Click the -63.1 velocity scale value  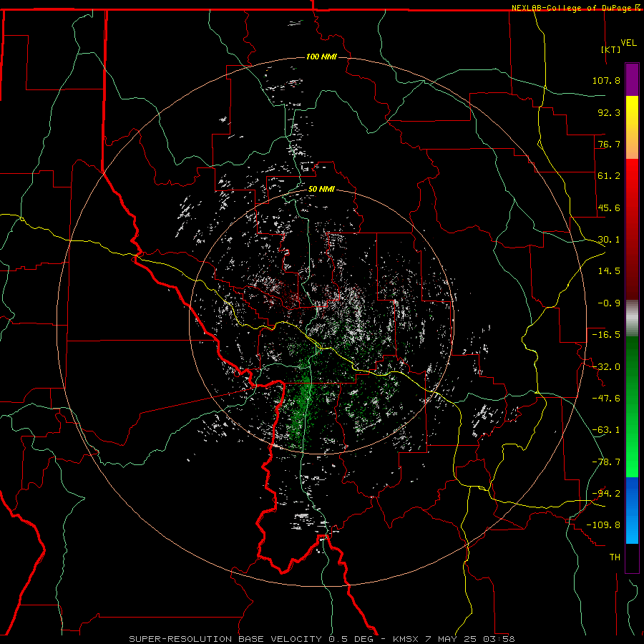606,430
